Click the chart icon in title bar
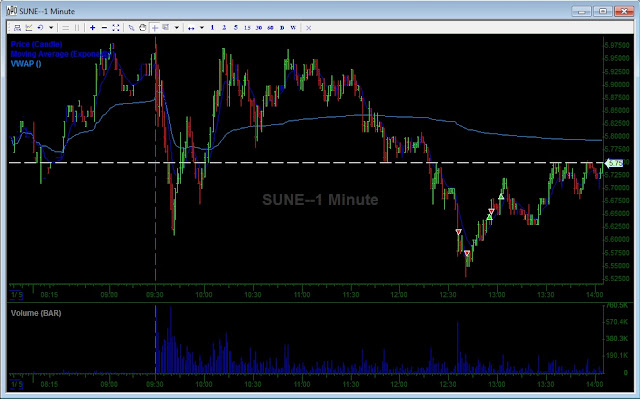 12,11
